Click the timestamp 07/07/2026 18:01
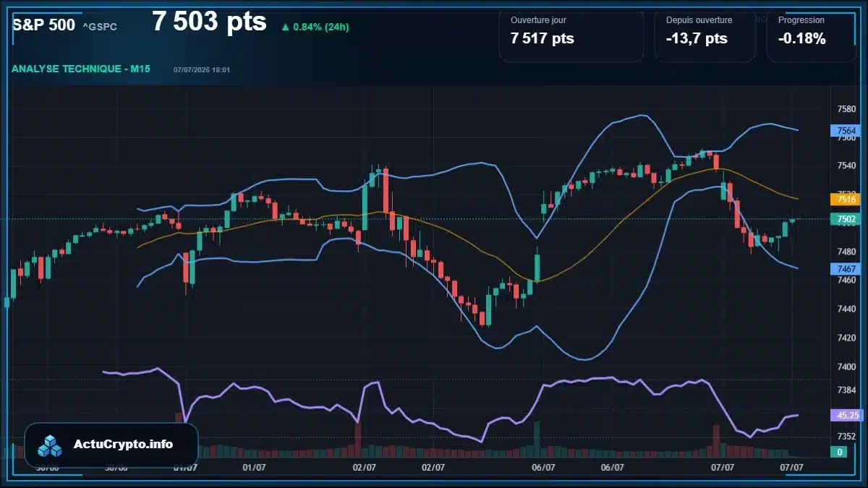The width and height of the screenshot is (868, 488). click(202, 69)
